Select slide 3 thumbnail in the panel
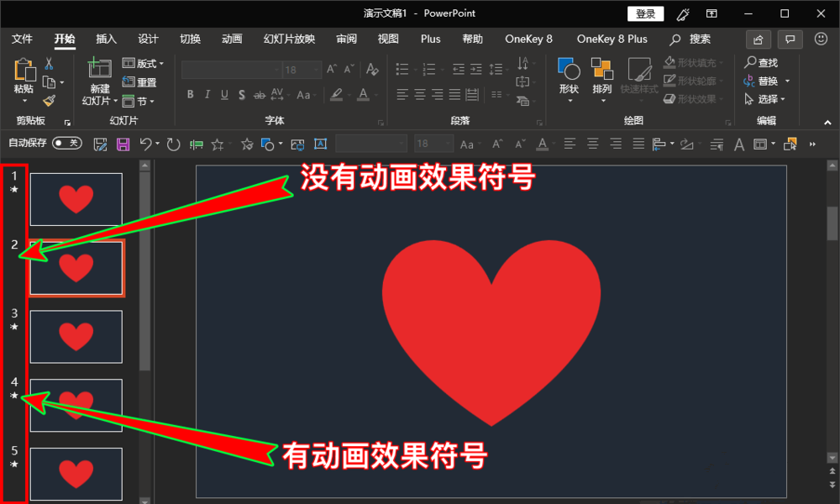This screenshot has height=504, width=840. point(76,336)
